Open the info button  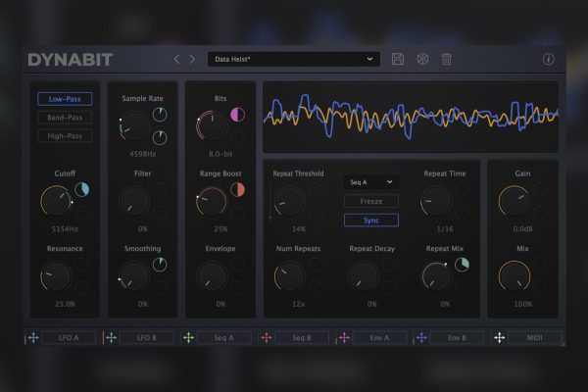548,59
